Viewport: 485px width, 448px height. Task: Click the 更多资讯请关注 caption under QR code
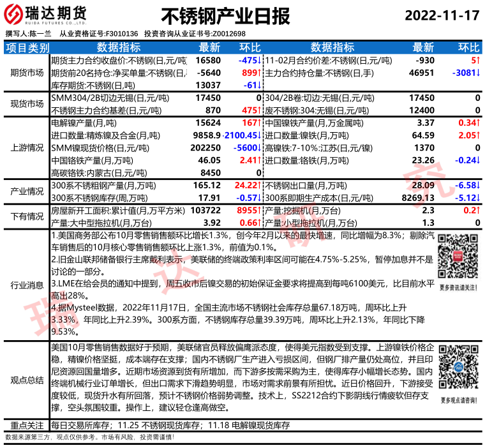tap(458, 288)
